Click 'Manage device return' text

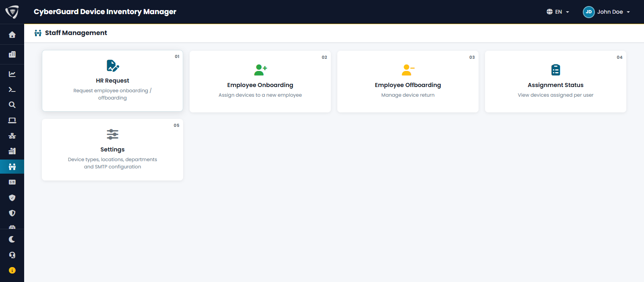pyautogui.click(x=408, y=95)
